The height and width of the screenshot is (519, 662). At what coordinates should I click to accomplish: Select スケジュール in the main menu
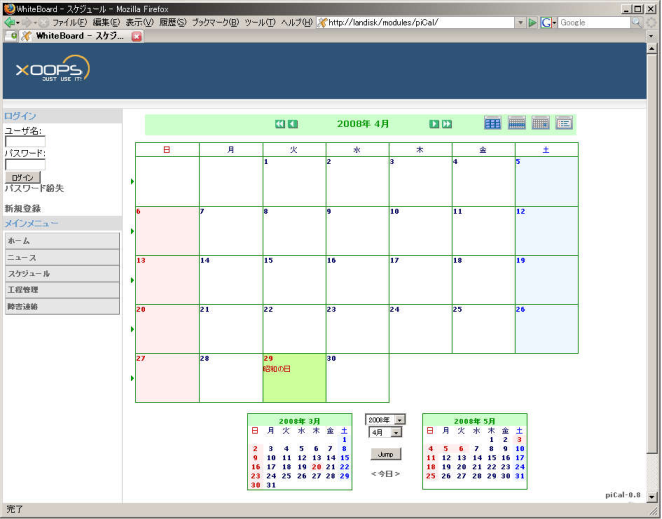pyautogui.click(x=61, y=273)
